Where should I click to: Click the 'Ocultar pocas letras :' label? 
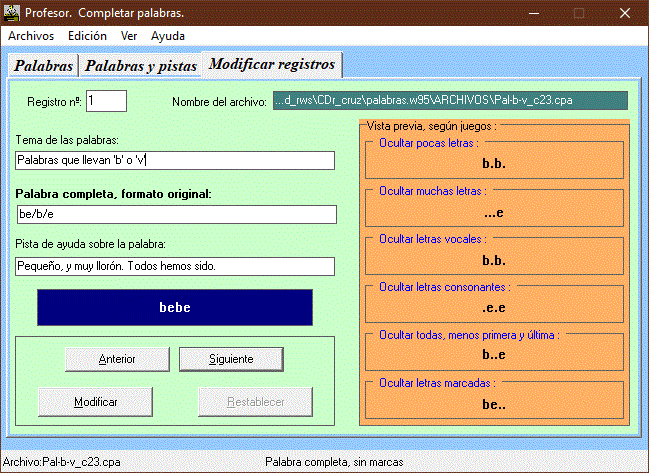tap(429, 143)
